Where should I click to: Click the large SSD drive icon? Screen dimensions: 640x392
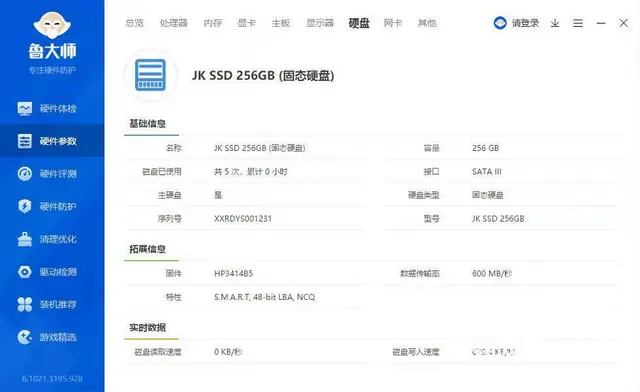pos(151,75)
